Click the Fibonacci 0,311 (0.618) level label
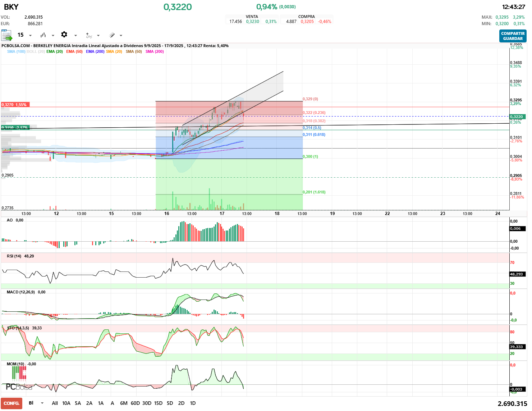The height and width of the screenshot is (411, 532). (314, 134)
